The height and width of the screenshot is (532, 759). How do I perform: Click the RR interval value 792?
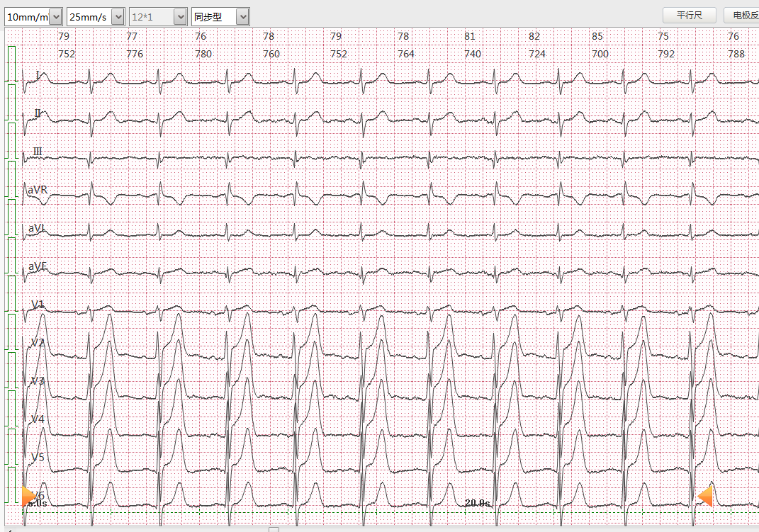666,54
